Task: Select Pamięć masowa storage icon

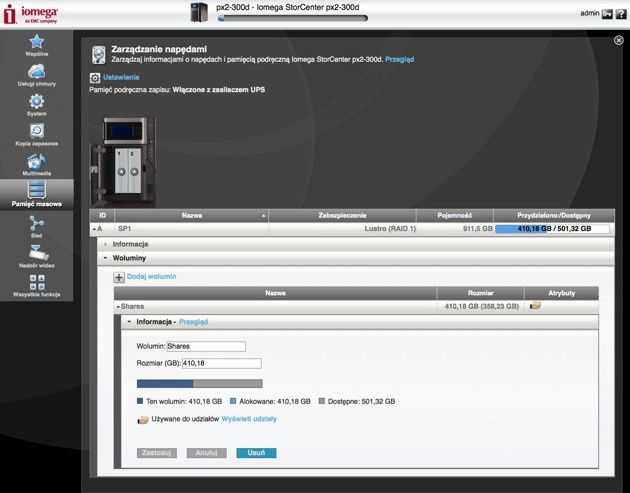Action: [x=37, y=190]
